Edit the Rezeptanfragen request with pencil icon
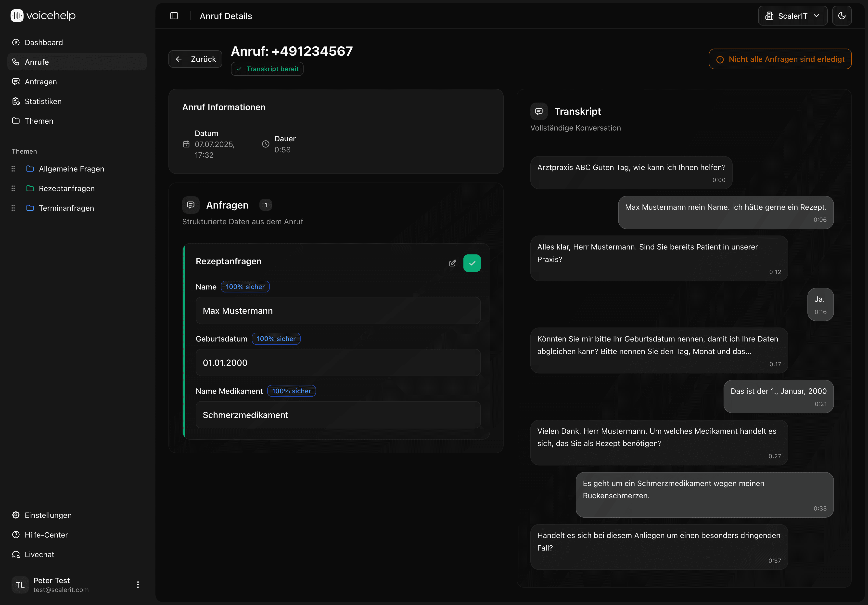The width and height of the screenshot is (868, 605). click(453, 263)
